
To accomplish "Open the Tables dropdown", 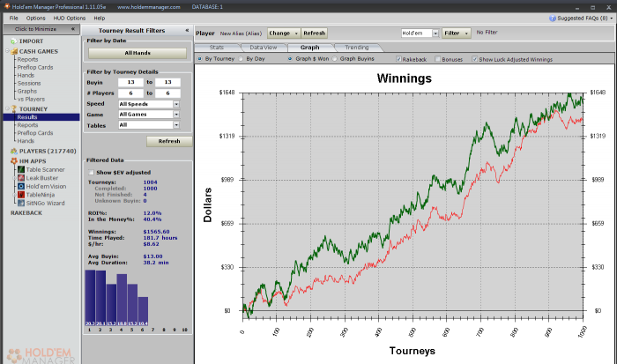I will (176, 125).
